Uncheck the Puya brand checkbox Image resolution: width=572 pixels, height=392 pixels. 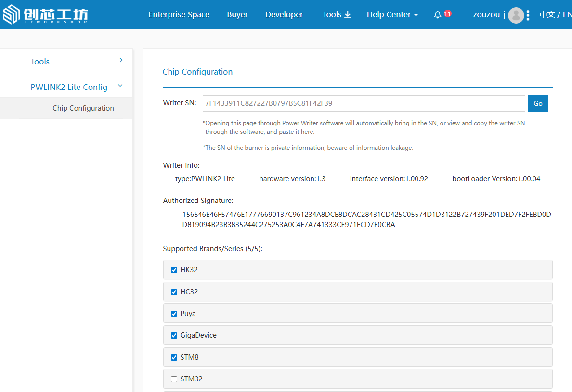pyautogui.click(x=174, y=314)
